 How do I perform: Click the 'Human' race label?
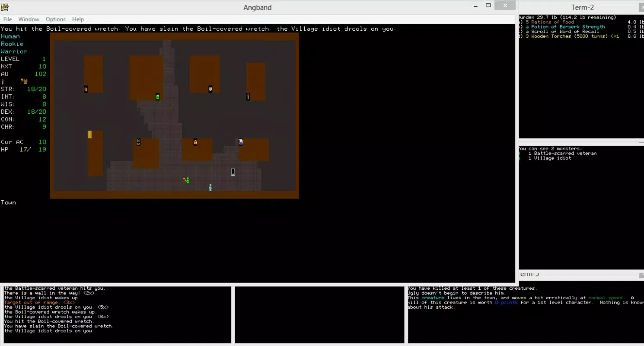click(10, 36)
